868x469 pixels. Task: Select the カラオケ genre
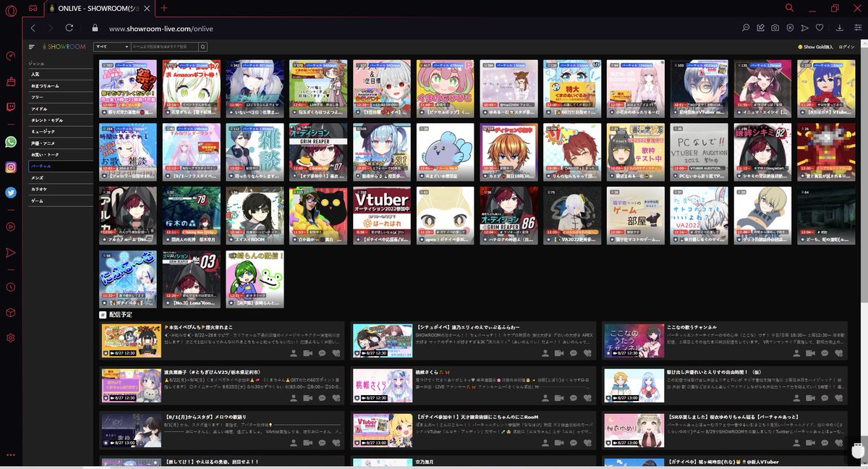[60, 189]
